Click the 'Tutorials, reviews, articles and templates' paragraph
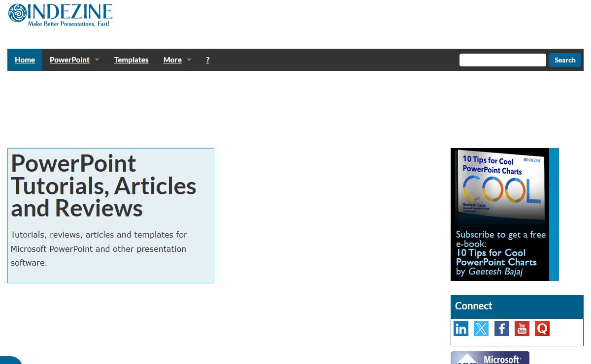Image resolution: width=591 pixels, height=364 pixels. [99, 249]
